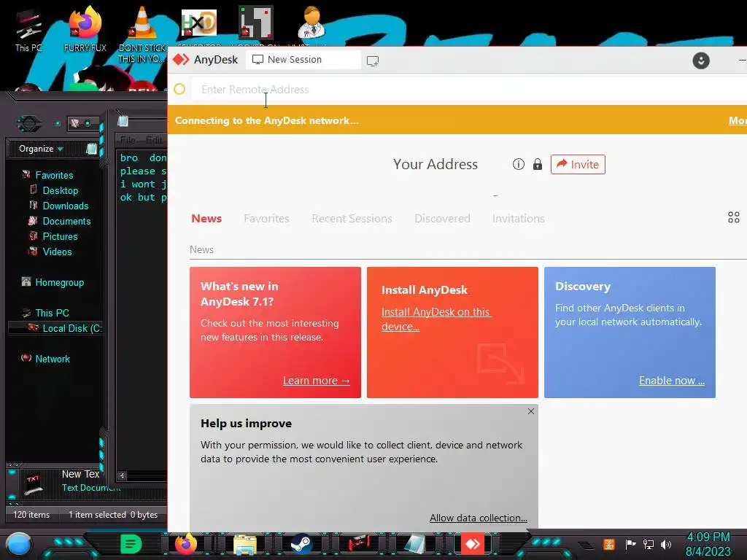Viewport: 747px width, 560px height.
Task: Click the maze-like game desktop icon
Action: [x=256, y=23]
